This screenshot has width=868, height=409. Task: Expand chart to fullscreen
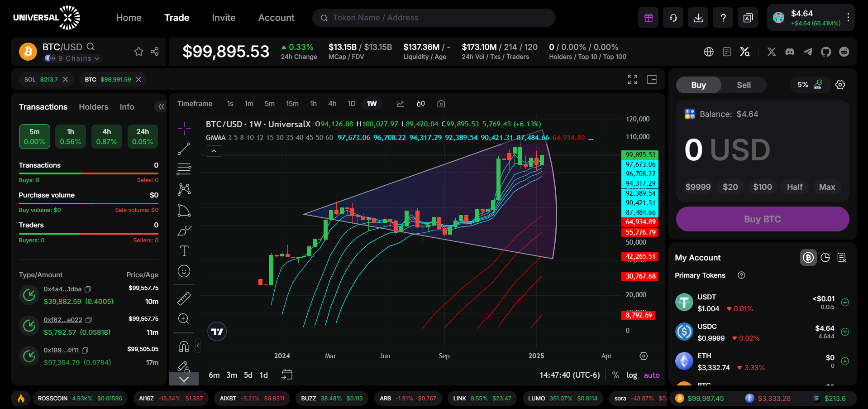632,80
